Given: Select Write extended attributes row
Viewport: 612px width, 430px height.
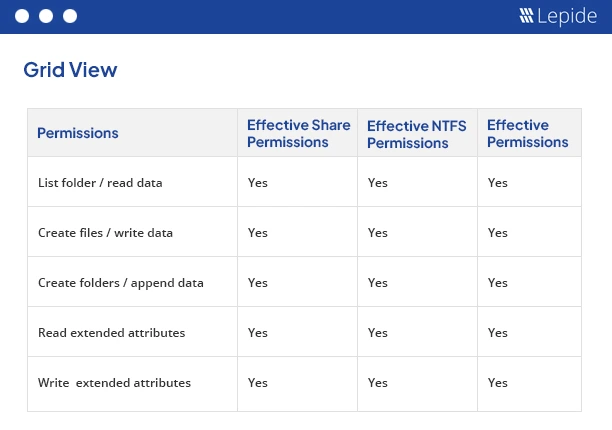Looking at the screenshot, I should [x=304, y=384].
